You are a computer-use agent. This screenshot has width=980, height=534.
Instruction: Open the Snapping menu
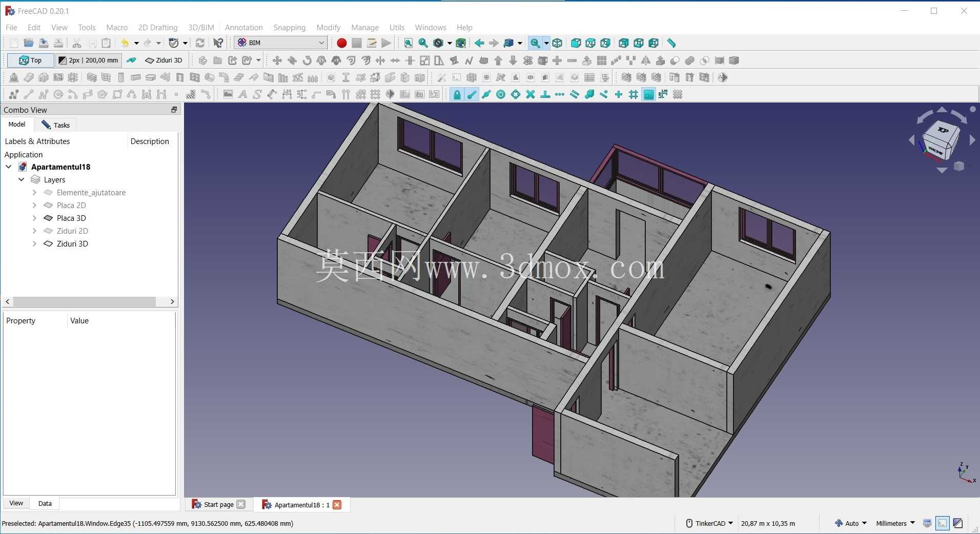click(289, 28)
